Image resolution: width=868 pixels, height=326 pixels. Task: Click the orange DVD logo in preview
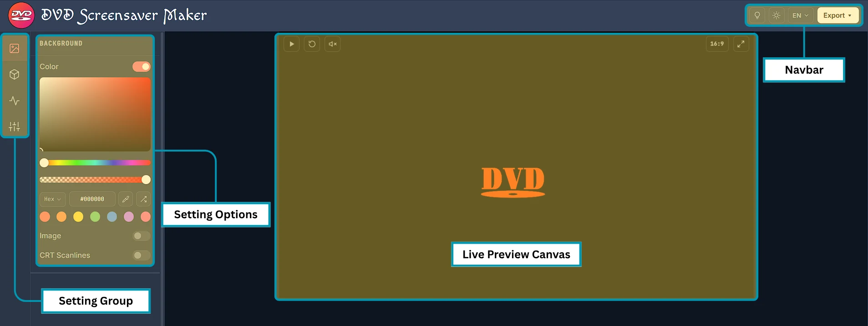(x=513, y=182)
